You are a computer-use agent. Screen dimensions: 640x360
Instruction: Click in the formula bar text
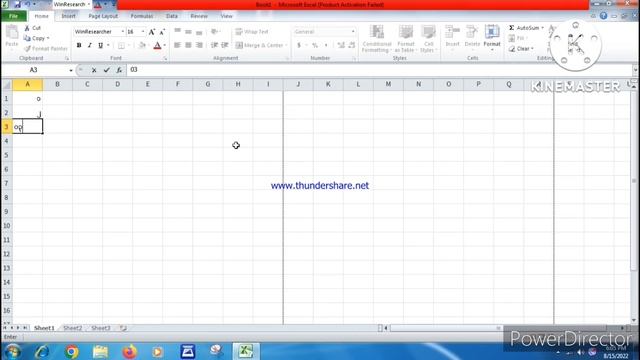134,70
